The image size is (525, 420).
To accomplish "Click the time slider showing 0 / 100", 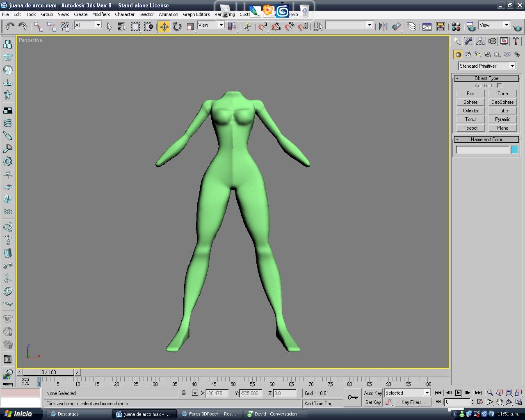I will coord(49,372).
